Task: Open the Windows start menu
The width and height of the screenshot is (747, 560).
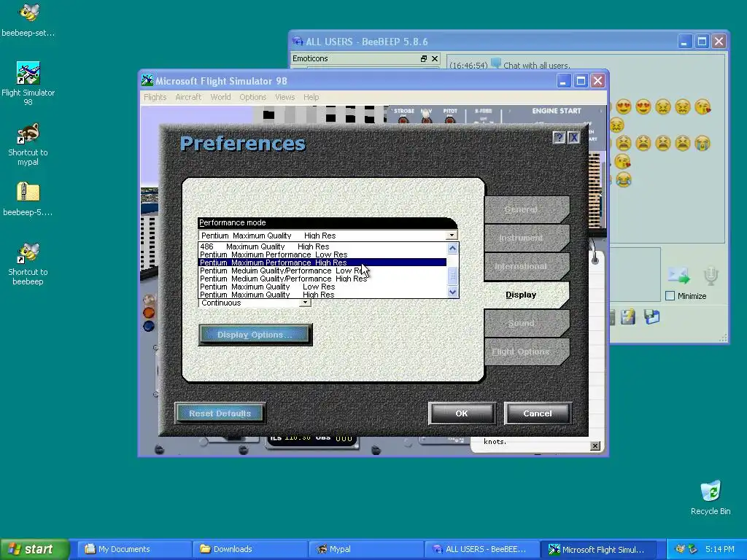Action: click(35, 549)
